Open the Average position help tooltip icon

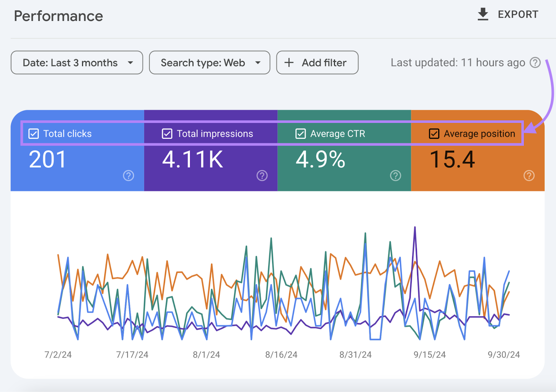click(x=529, y=176)
